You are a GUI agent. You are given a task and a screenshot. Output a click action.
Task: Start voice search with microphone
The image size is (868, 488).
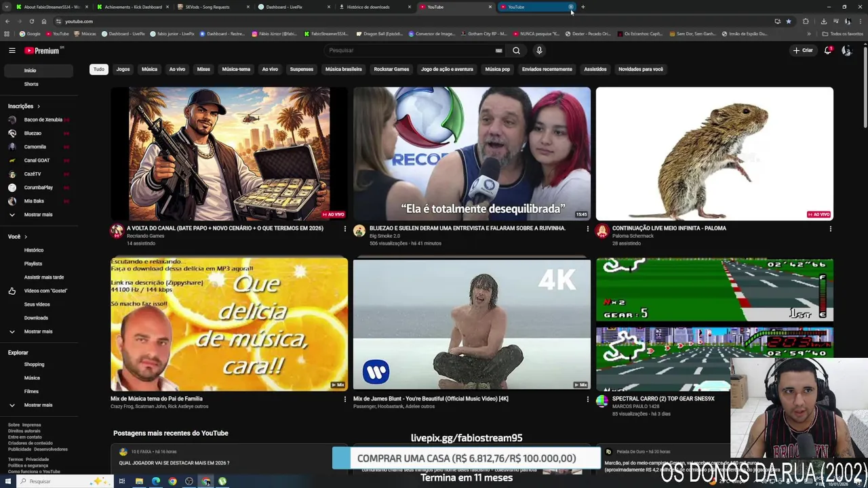539,50
